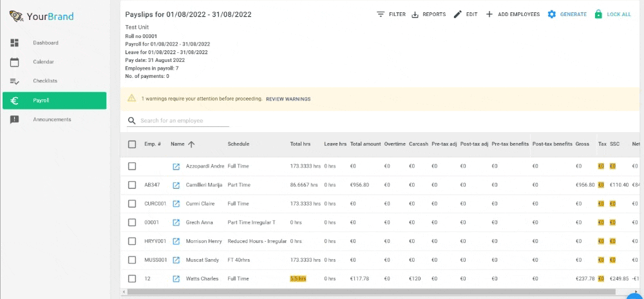Image resolution: width=644 pixels, height=299 pixels.
Task: Tick the checkbox for Watts Charles
Action: [x=132, y=279]
